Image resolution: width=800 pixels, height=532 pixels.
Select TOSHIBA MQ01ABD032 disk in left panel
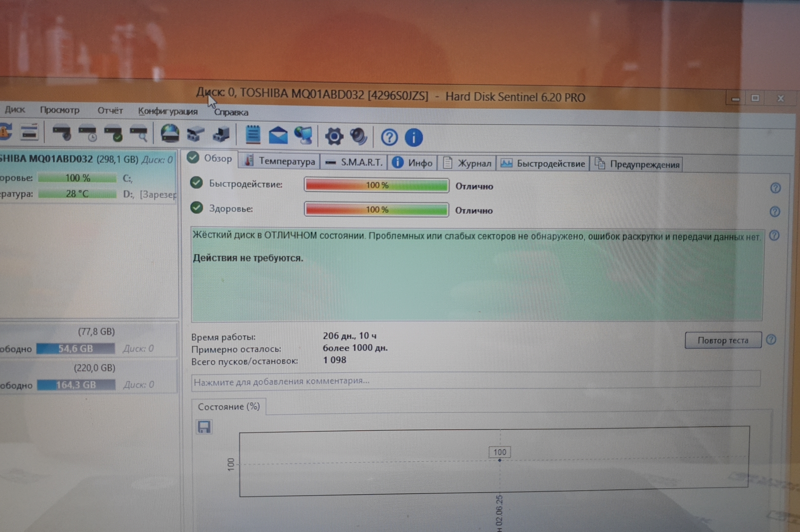coord(86,159)
